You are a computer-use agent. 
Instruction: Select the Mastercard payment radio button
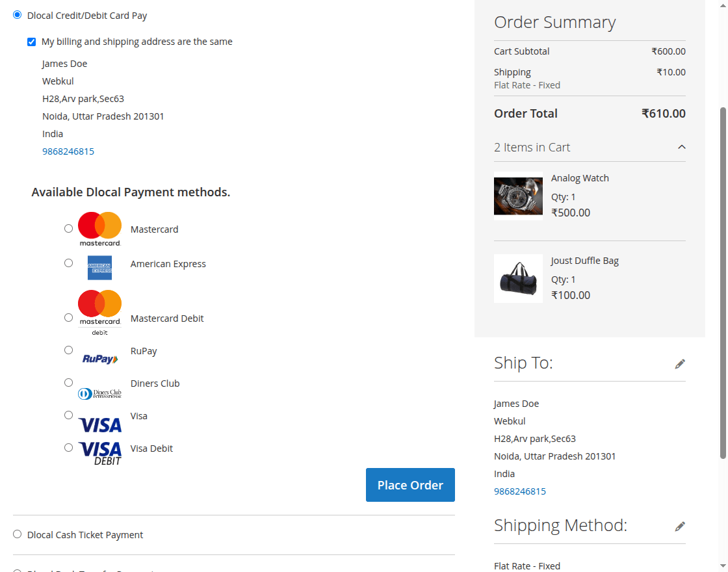tap(68, 228)
